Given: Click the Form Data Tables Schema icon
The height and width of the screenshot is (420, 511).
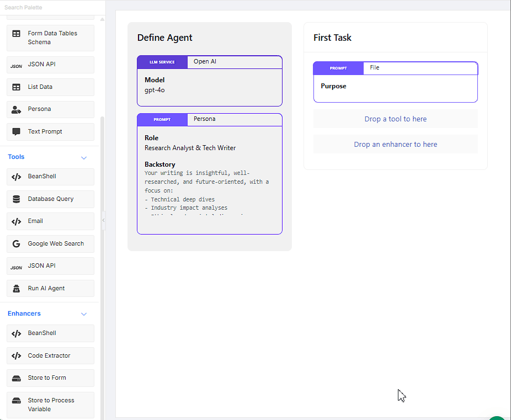Looking at the screenshot, I should pyautogui.click(x=17, y=34).
